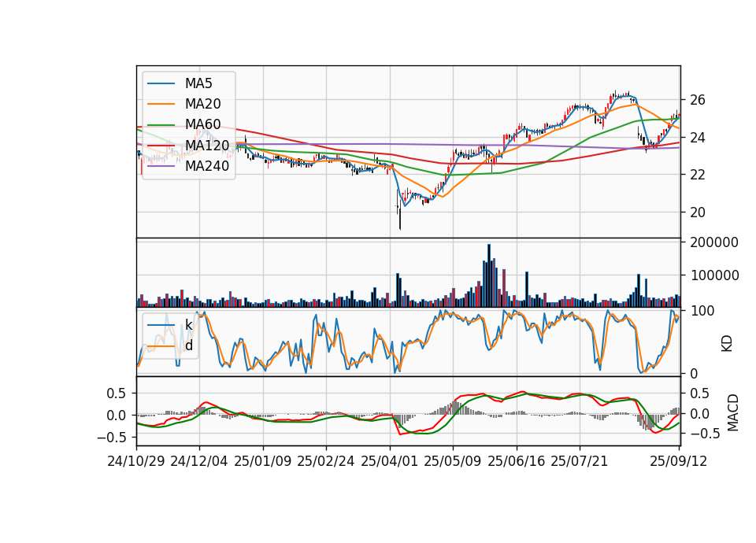Click the tallest volume bar in June
Viewport: 756px width, 543px height.
pos(489,275)
